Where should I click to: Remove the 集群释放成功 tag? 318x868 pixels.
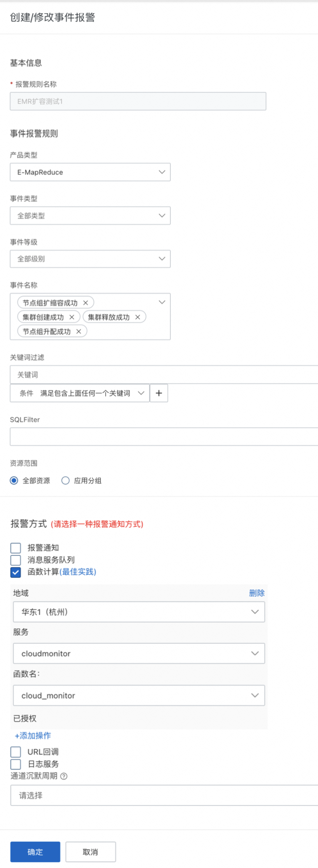coord(138,317)
